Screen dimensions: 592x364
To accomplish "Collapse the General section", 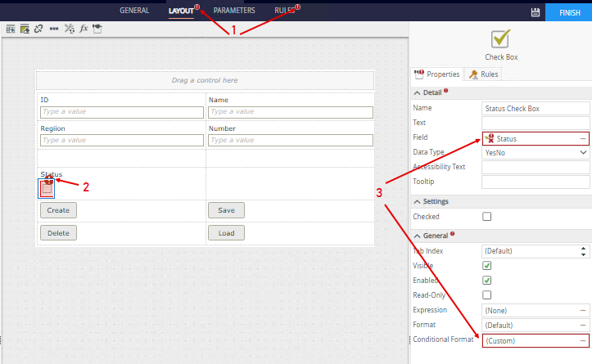I will [417, 236].
